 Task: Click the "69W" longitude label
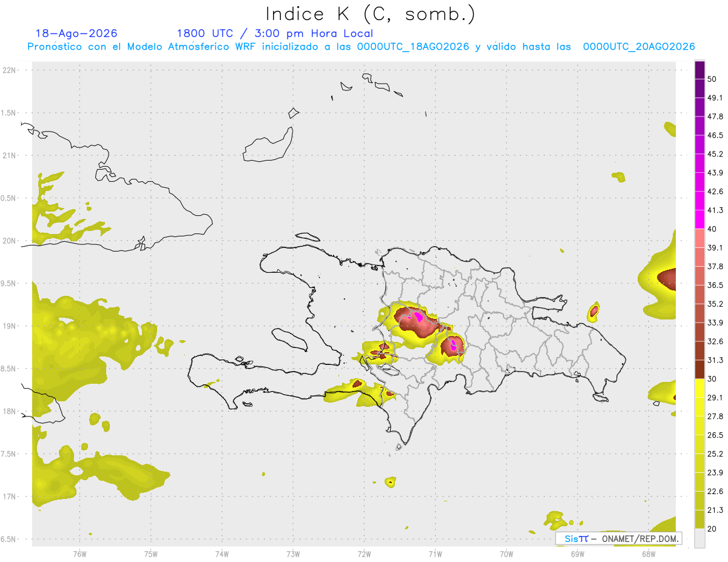pyautogui.click(x=578, y=554)
